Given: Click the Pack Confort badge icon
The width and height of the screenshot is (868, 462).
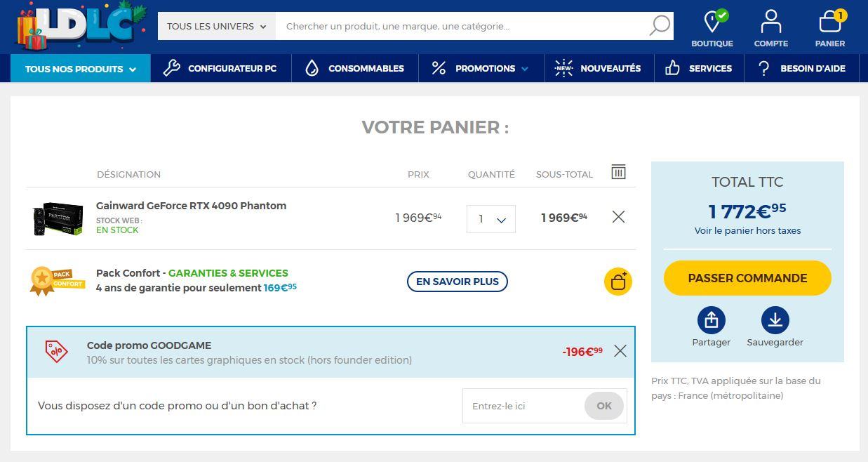Looking at the screenshot, I should [x=57, y=281].
